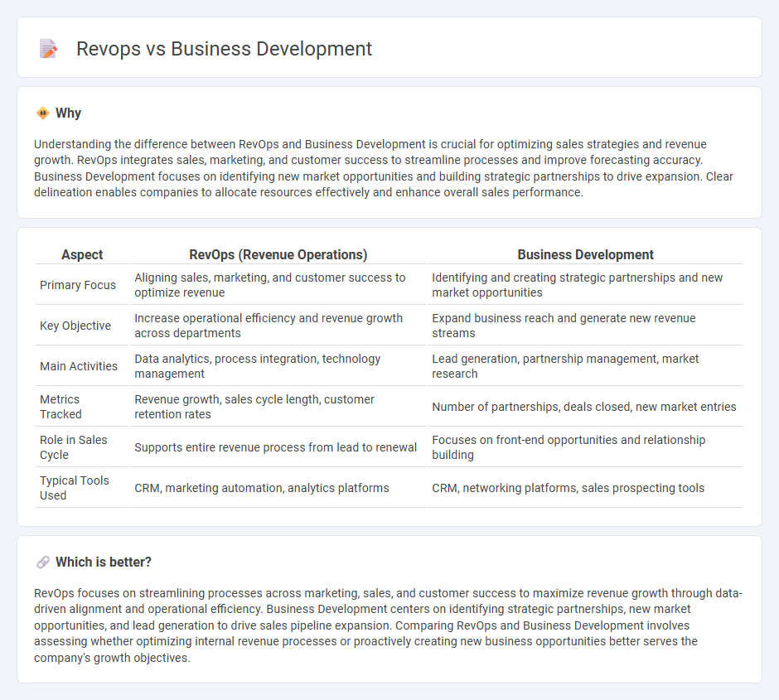Screen dimensions: 779x700
Task: Click cell 'Identifying and creating strategic partnerships'
Action: click(585, 285)
